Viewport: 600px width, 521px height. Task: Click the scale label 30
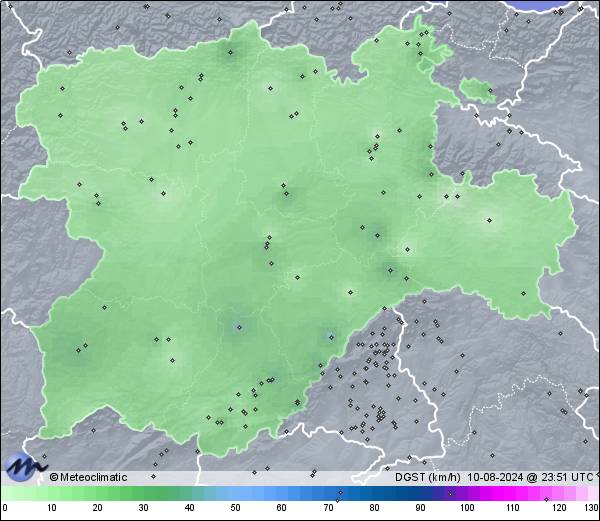(x=143, y=508)
